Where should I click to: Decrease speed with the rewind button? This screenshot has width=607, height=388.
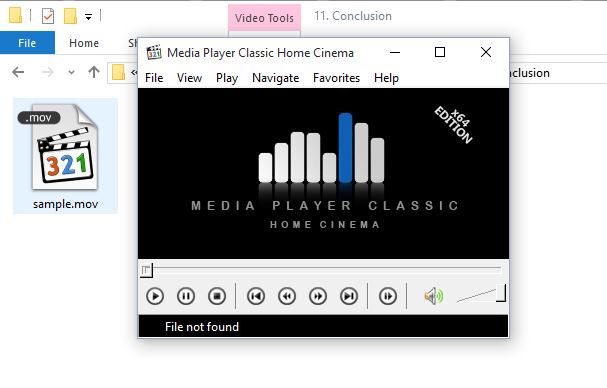pyautogui.click(x=287, y=296)
